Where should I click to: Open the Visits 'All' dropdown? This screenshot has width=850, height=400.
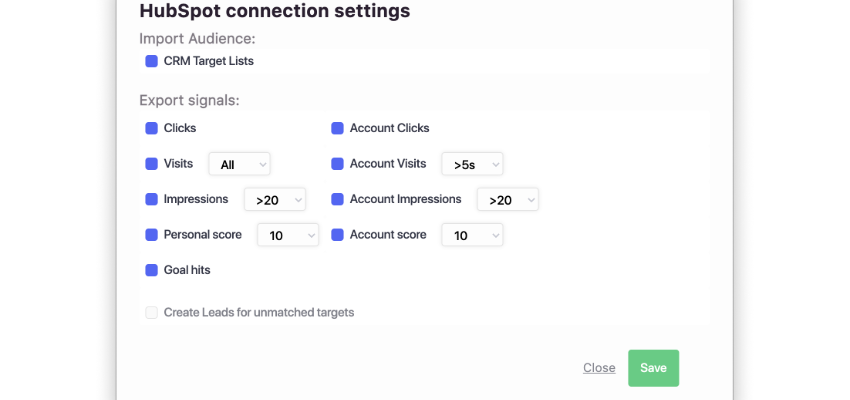click(x=239, y=164)
